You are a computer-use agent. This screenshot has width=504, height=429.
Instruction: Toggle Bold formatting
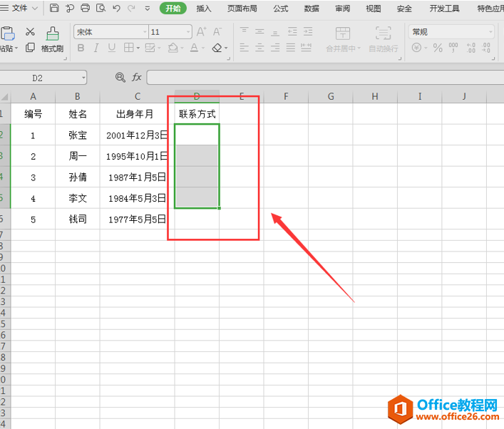pyautogui.click(x=81, y=48)
